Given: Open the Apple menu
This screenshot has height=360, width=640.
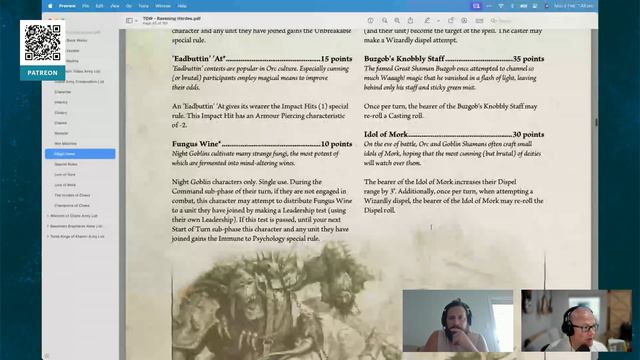Looking at the screenshot, I should click(50, 6).
